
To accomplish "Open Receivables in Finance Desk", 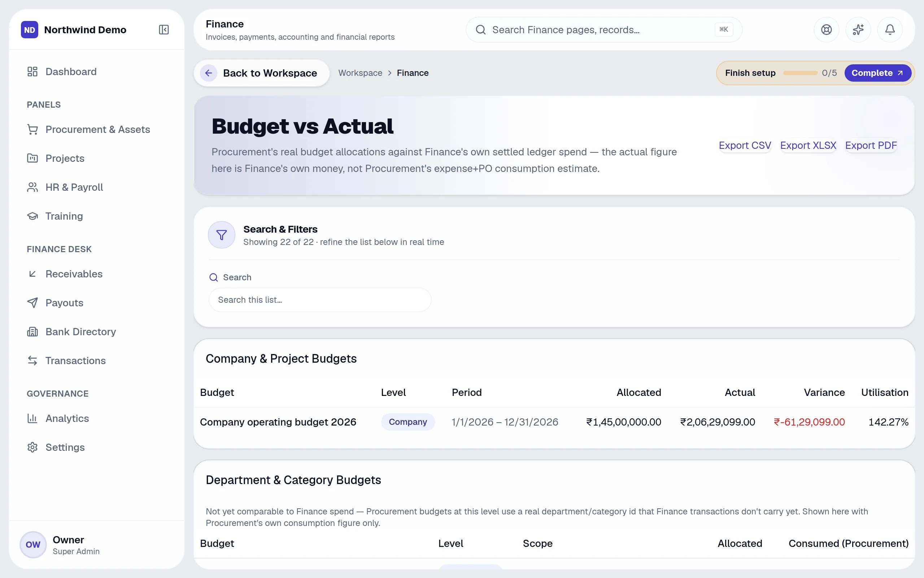I will (x=97, y=274).
